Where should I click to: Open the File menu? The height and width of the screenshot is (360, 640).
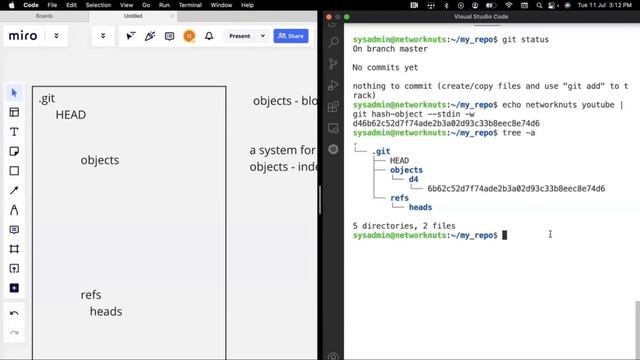(52, 5)
